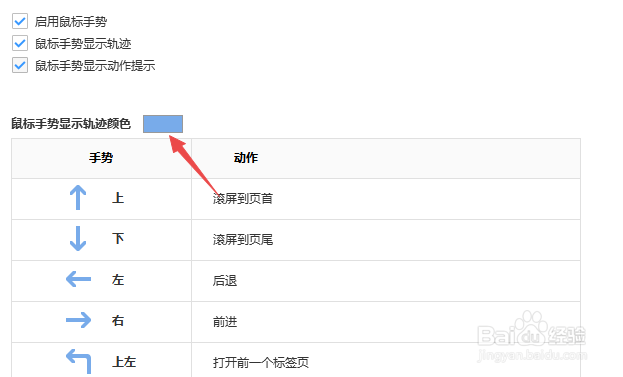Image resolution: width=623 pixels, height=377 pixels.
Task: Click the up-left bent arrow gesture icon
Action: click(x=78, y=361)
